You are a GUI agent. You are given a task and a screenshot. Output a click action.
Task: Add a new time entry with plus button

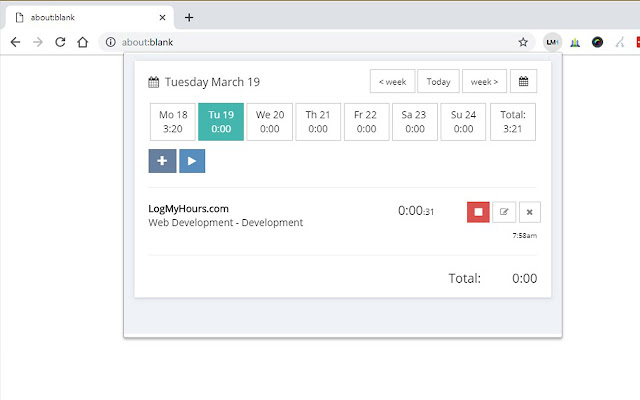point(162,161)
